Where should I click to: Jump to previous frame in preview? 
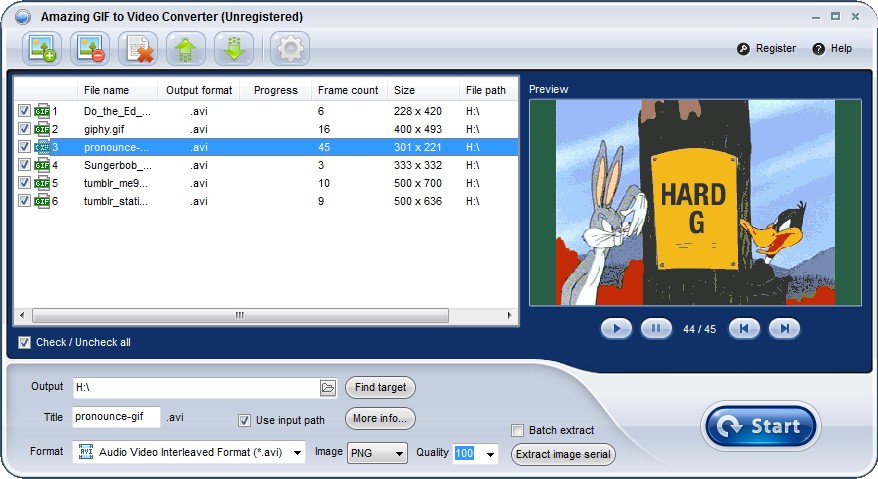744,329
